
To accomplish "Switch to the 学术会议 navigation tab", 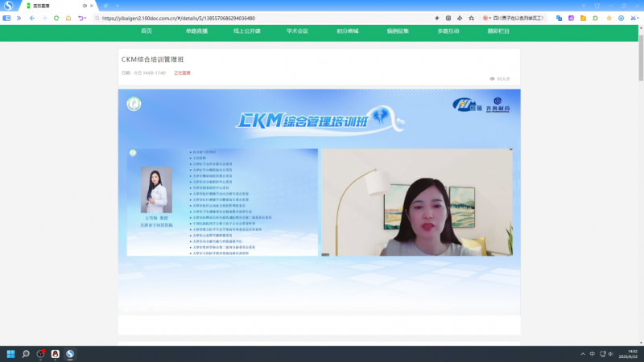I will point(297,31).
